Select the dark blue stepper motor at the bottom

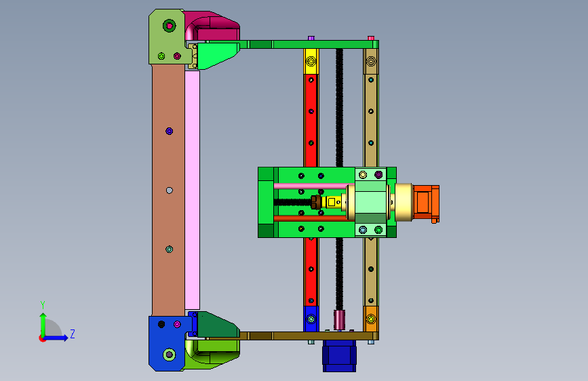[x=339, y=356]
